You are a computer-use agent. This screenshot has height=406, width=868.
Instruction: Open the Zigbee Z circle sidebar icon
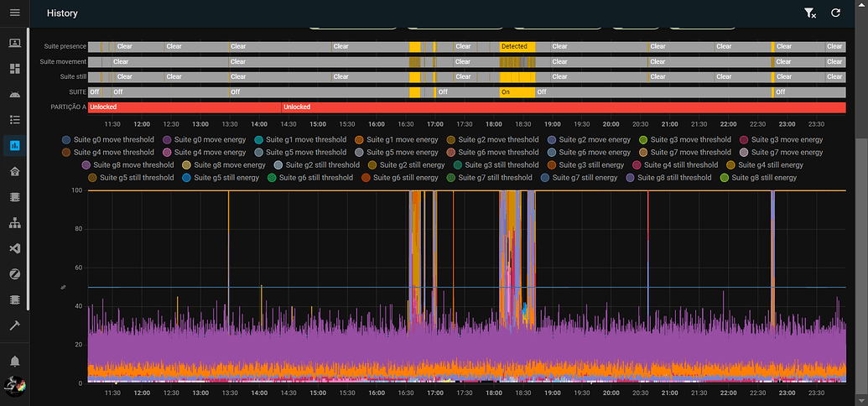[14, 274]
